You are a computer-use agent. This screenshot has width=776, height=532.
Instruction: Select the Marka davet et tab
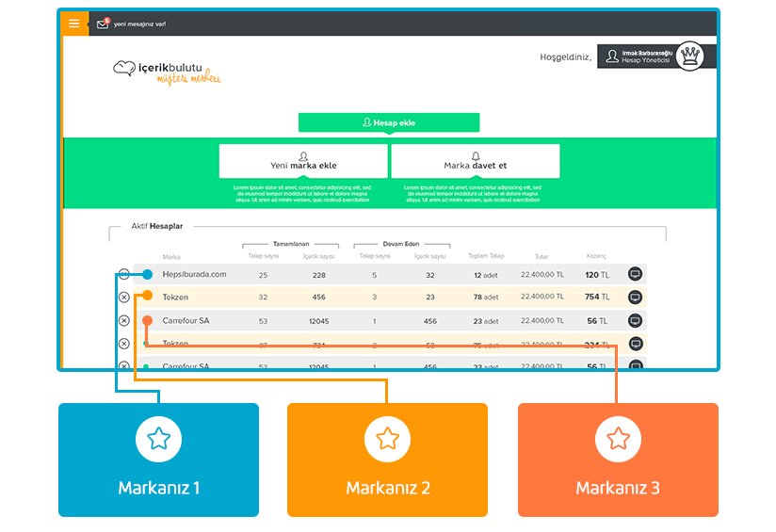476,161
